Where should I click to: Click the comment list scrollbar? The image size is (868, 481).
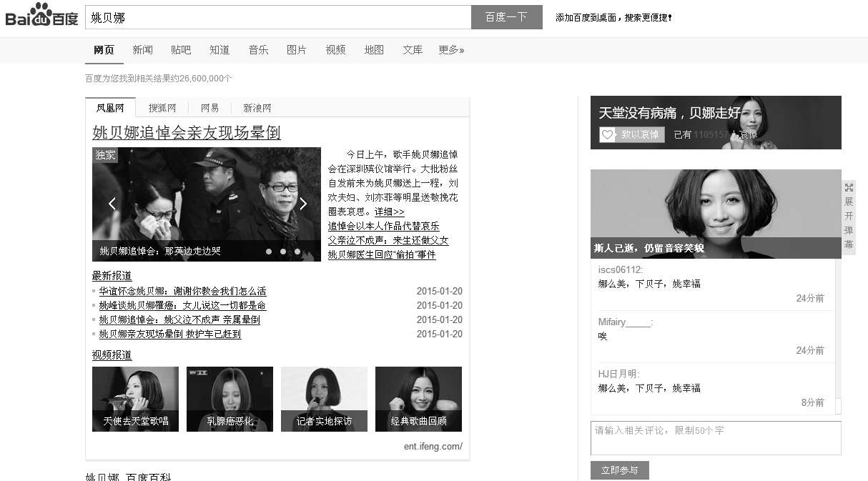tap(838, 336)
